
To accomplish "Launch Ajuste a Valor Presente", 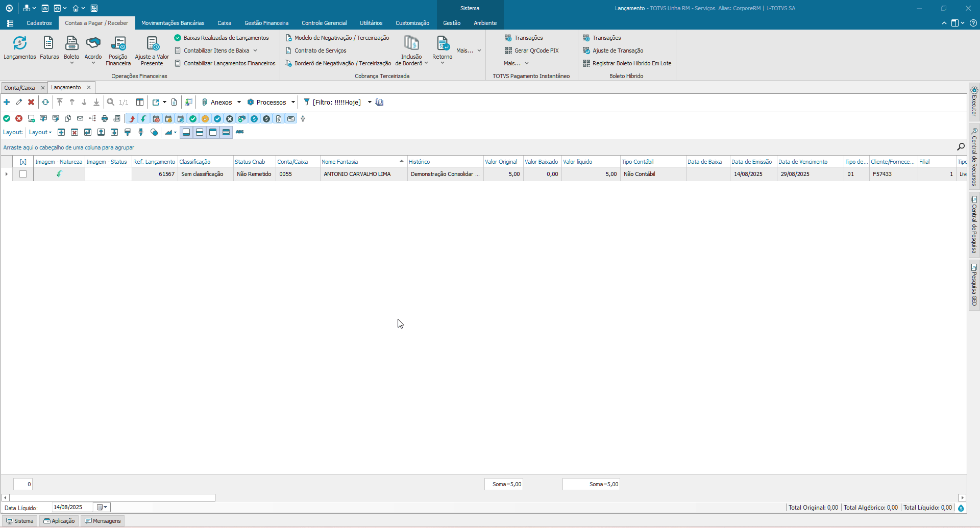I will coord(152,51).
